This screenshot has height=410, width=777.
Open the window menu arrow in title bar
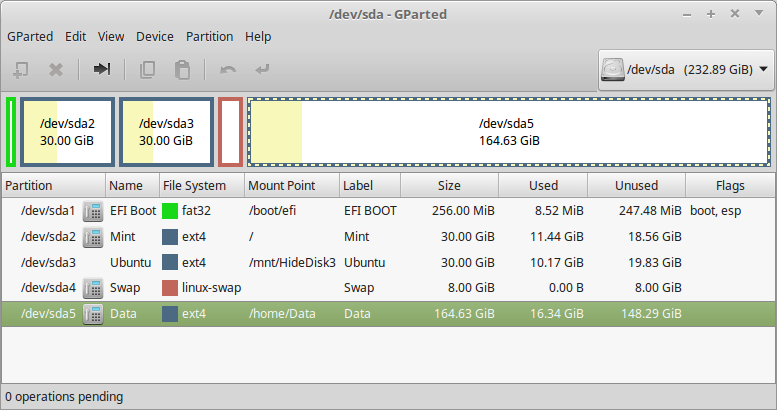(759, 13)
